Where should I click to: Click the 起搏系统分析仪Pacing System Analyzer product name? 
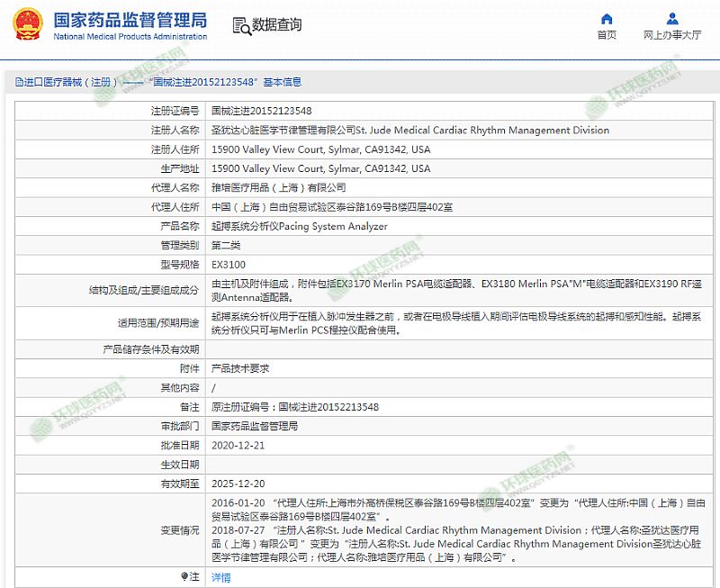coord(299,226)
